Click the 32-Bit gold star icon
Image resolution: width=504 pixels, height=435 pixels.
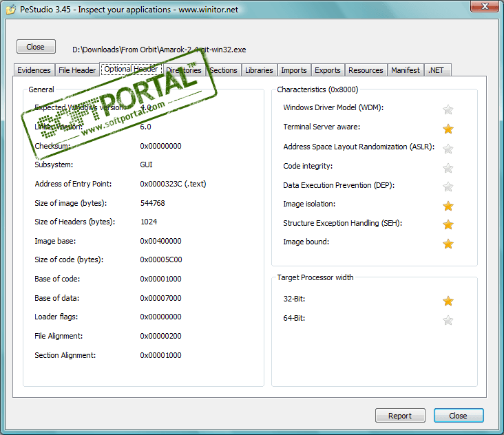tap(448, 301)
